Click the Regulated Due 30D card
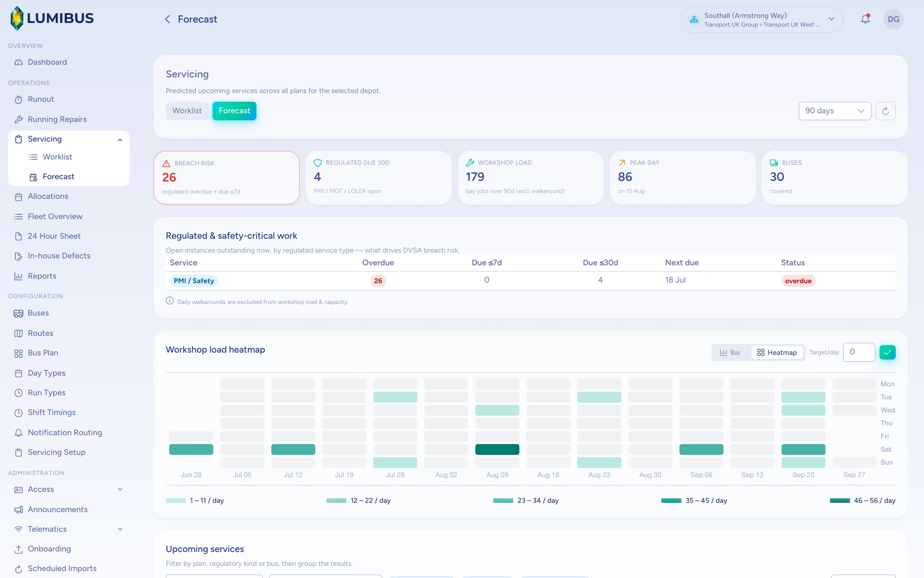This screenshot has width=924, height=578. pyautogui.click(x=378, y=178)
